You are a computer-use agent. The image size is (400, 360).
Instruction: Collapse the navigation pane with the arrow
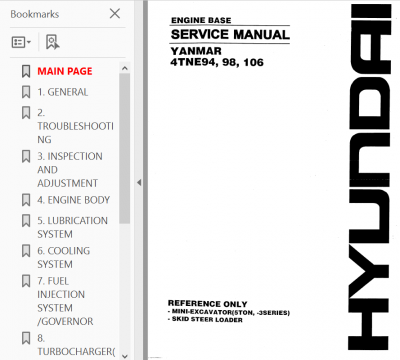point(139,182)
